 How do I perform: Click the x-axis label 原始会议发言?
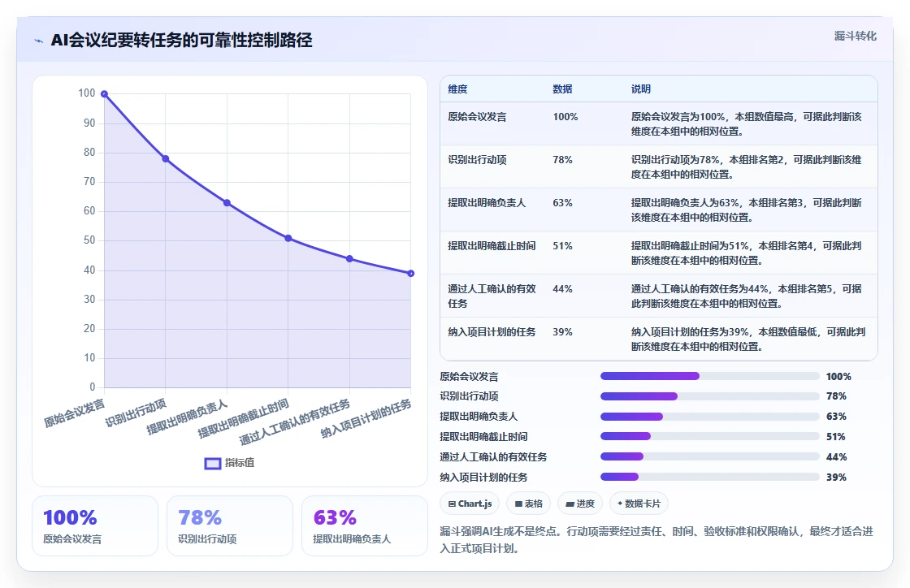pyautogui.click(x=75, y=413)
